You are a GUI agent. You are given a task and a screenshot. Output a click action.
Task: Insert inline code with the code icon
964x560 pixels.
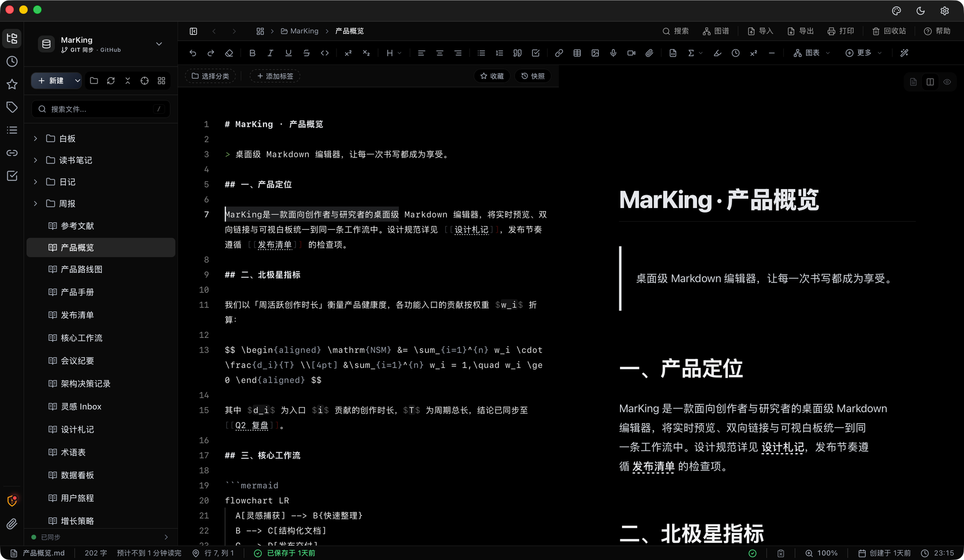click(325, 53)
